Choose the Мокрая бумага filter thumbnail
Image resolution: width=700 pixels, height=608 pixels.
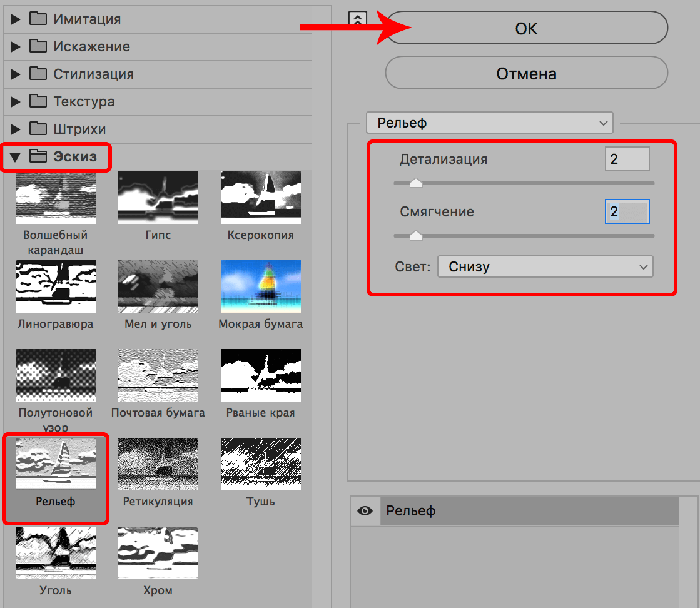click(x=260, y=286)
